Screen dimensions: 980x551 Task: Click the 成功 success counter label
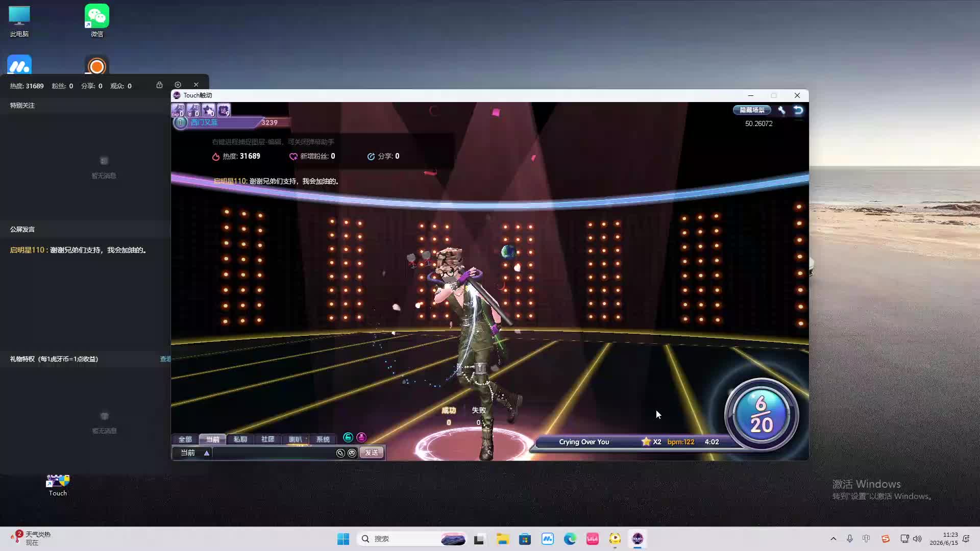[x=449, y=410]
